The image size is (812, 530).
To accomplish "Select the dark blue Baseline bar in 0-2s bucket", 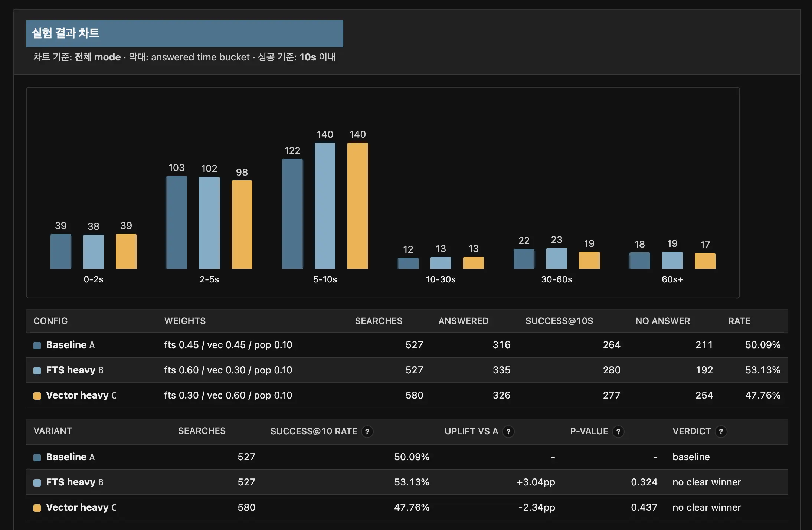I will [61, 251].
